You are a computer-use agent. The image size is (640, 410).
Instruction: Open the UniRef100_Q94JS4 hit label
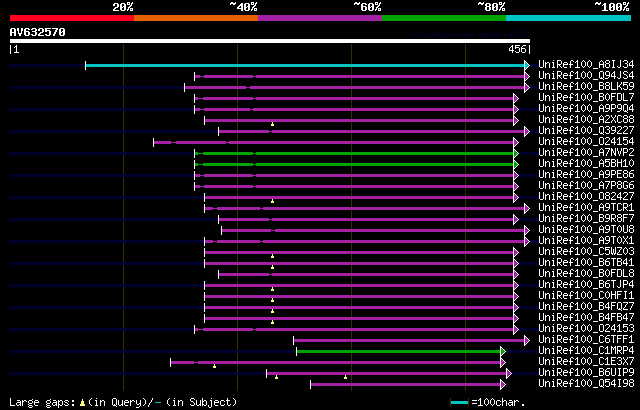pyautogui.click(x=586, y=75)
